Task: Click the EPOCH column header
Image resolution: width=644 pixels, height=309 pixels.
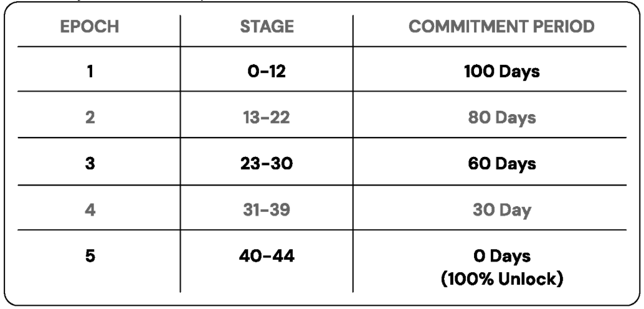Action: 90,27
